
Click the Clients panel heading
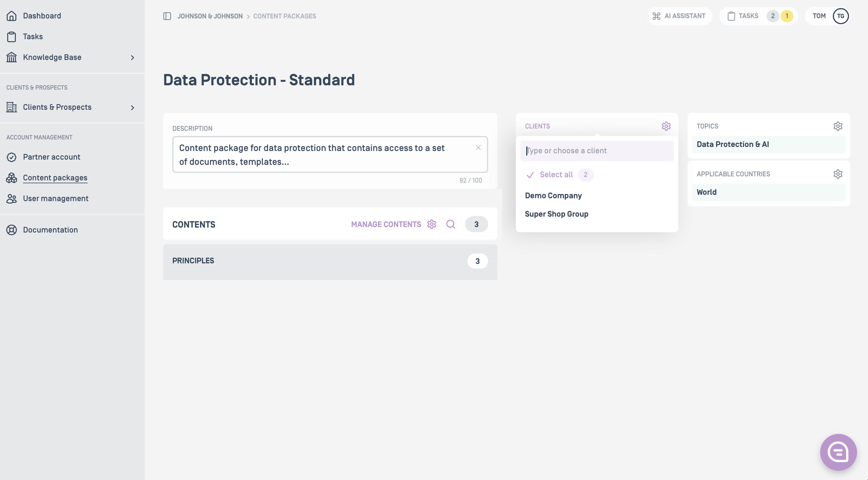point(537,126)
